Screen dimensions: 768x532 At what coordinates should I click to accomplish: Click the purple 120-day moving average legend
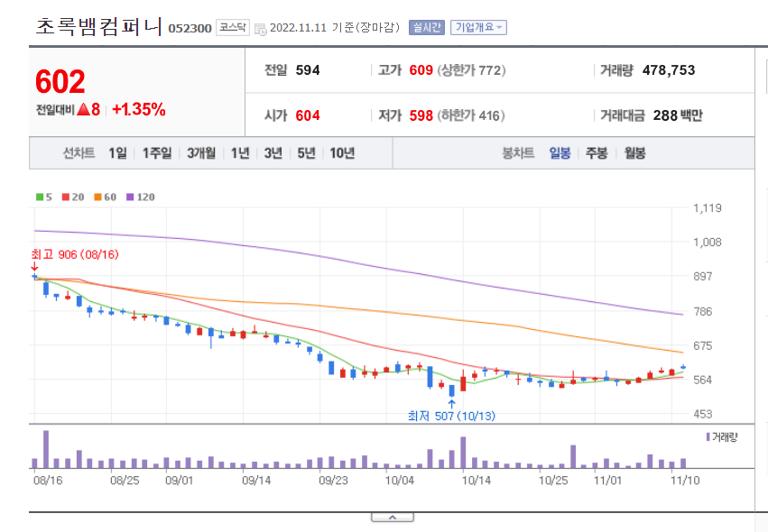(141, 197)
